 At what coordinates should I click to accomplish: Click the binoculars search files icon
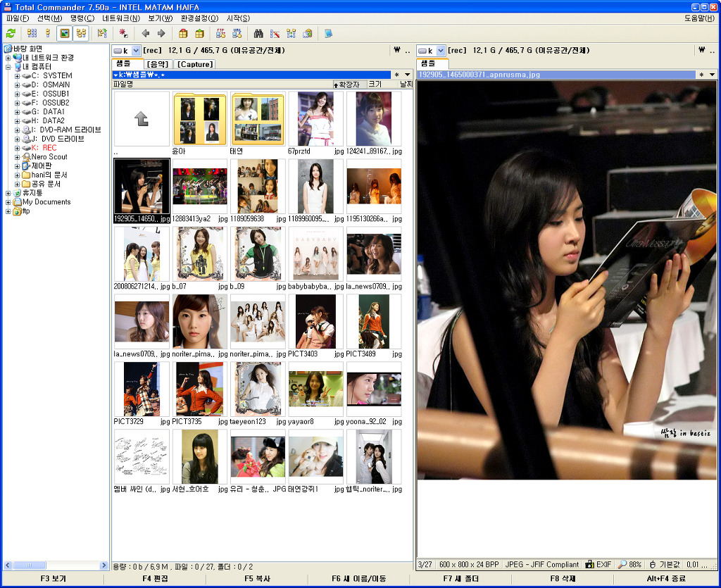(258, 33)
